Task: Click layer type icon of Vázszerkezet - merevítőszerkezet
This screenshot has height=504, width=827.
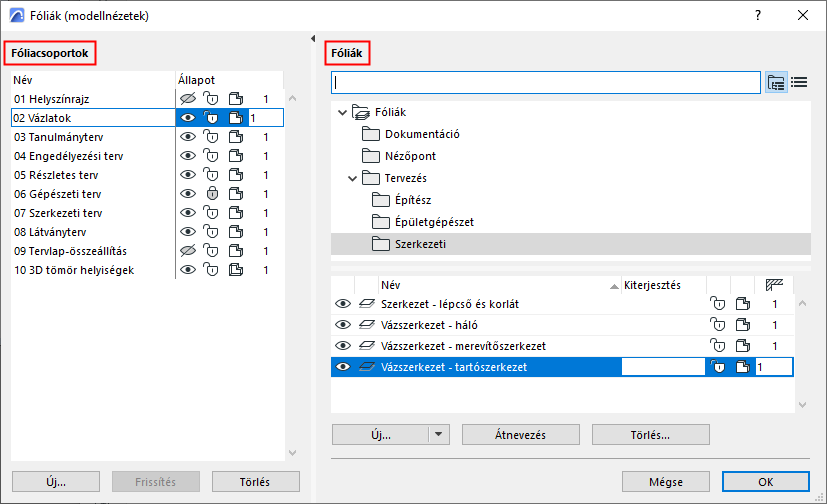Action: point(367,346)
